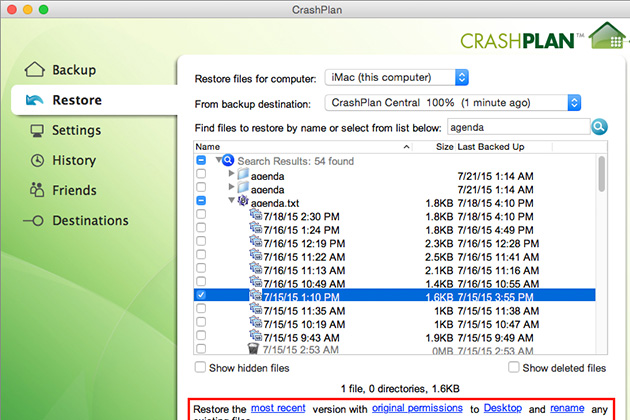Image resolution: width=630 pixels, height=420 pixels.
Task: Click the CrashPlan house logo icon
Action: (x=608, y=36)
